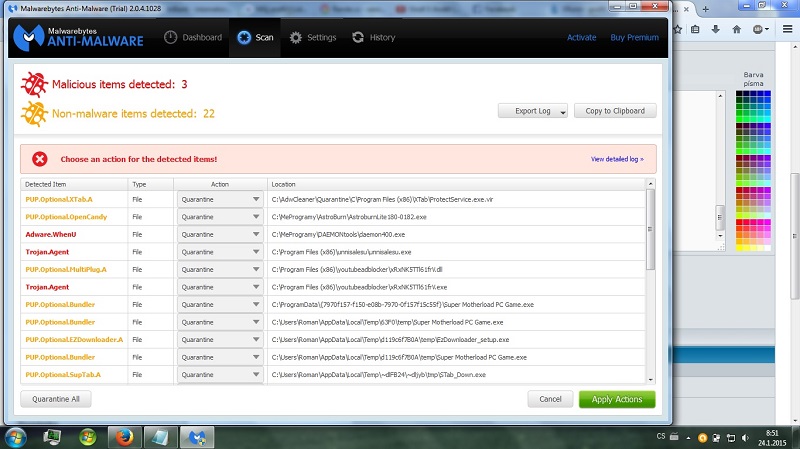Click the Firefox downloads arrow icon

click(715, 30)
